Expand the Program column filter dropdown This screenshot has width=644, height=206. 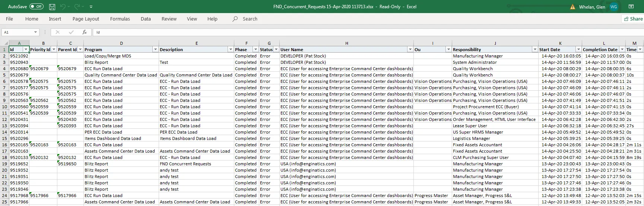155,50
